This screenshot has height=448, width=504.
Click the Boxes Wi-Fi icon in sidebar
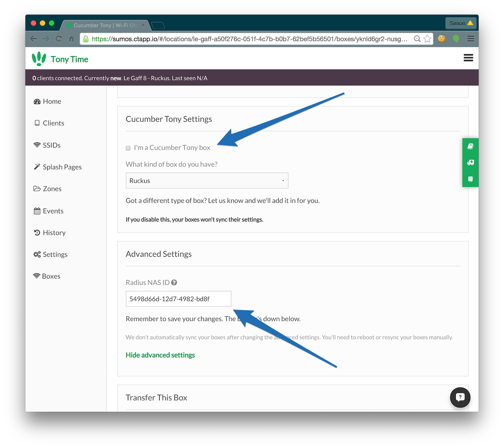pyautogui.click(x=37, y=276)
